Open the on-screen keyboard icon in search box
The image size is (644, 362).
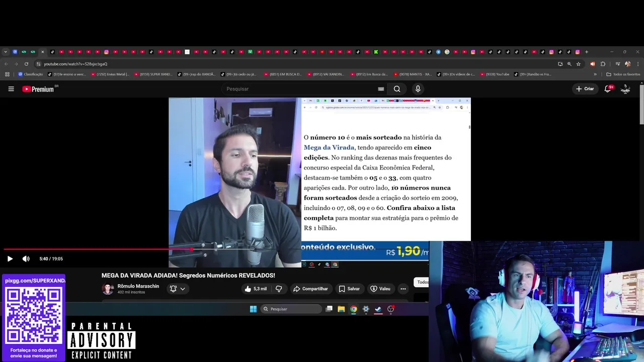pyautogui.click(x=381, y=89)
